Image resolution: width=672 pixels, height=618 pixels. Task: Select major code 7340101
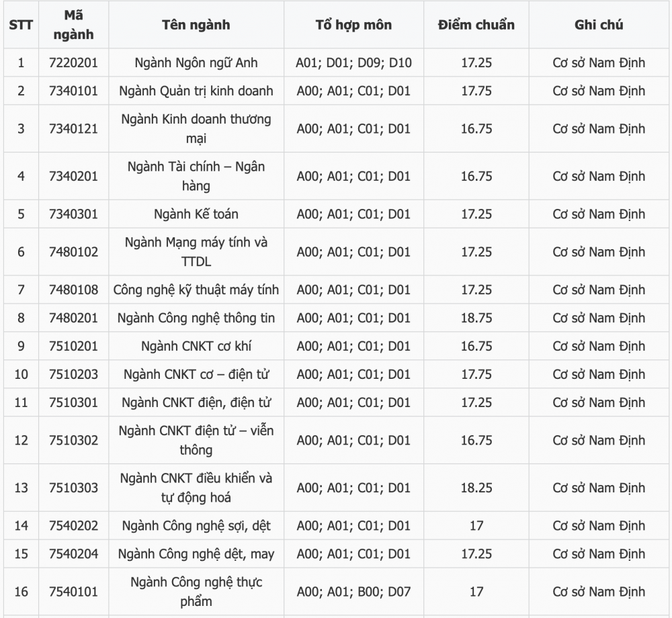click(73, 91)
